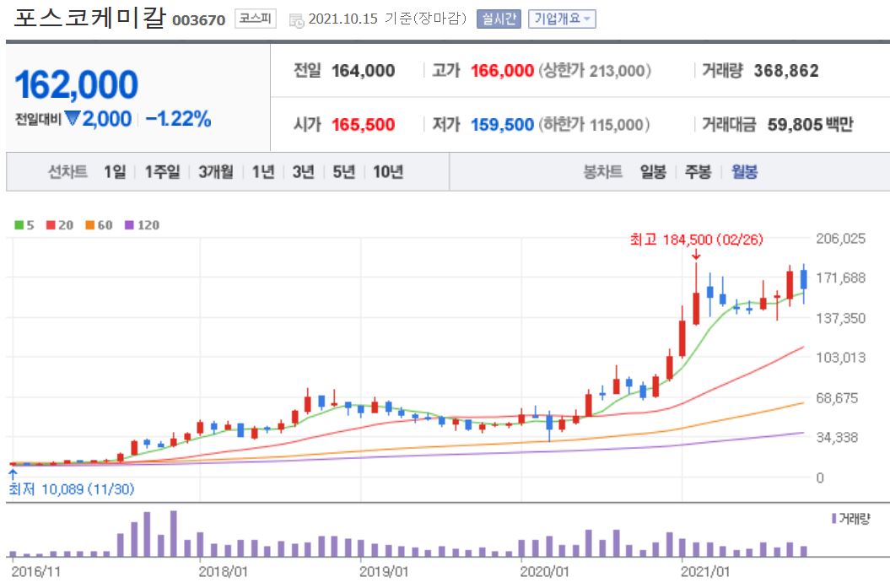The width and height of the screenshot is (890, 588).
Task: Click the 저가 value 159,500
Action: tap(502, 124)
